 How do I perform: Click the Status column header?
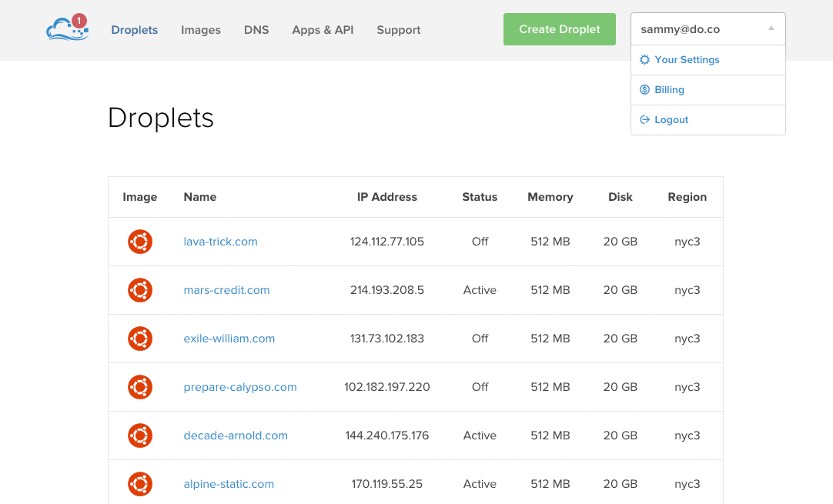480,197
